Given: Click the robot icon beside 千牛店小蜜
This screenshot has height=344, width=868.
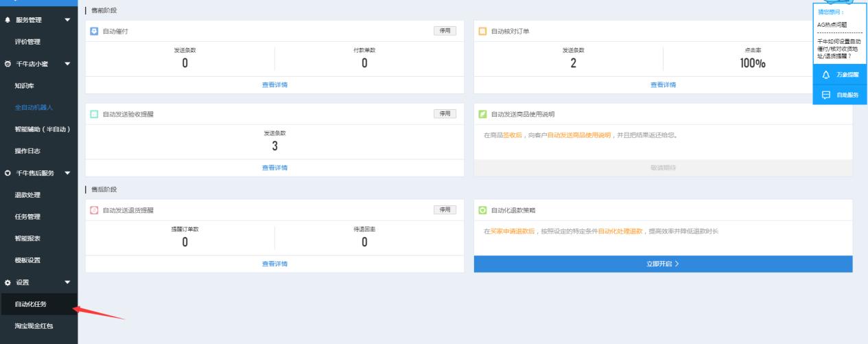Looking at the screenshot, I should [8, 64].
